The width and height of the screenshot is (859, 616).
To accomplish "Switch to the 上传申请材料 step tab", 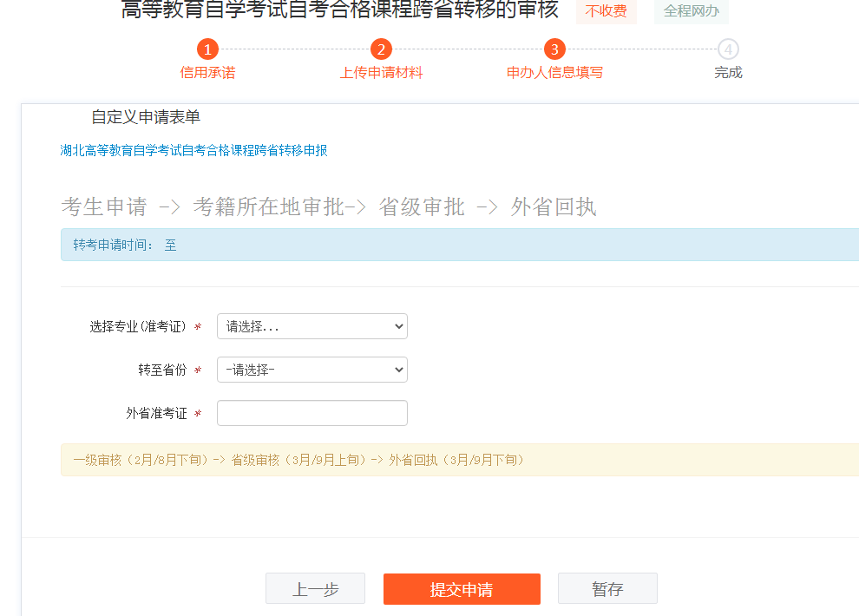I will pos(381,73).
